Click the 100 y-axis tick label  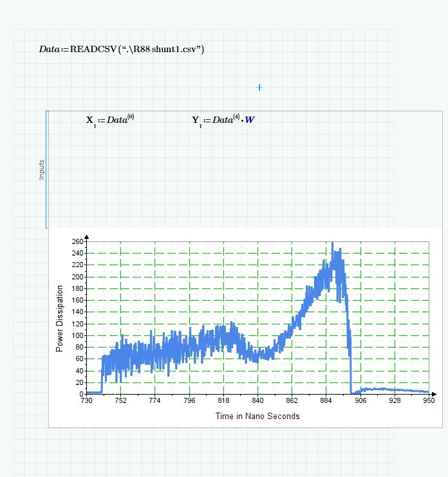tap(77, 335)
